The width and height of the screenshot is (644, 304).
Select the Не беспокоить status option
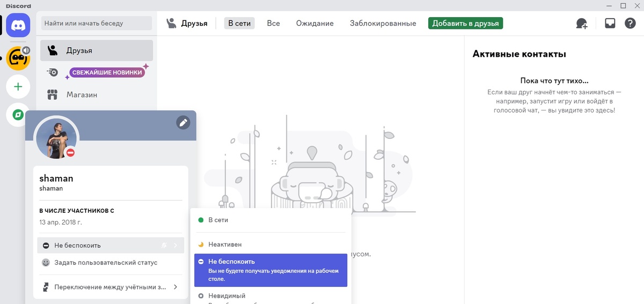[270, 270]
